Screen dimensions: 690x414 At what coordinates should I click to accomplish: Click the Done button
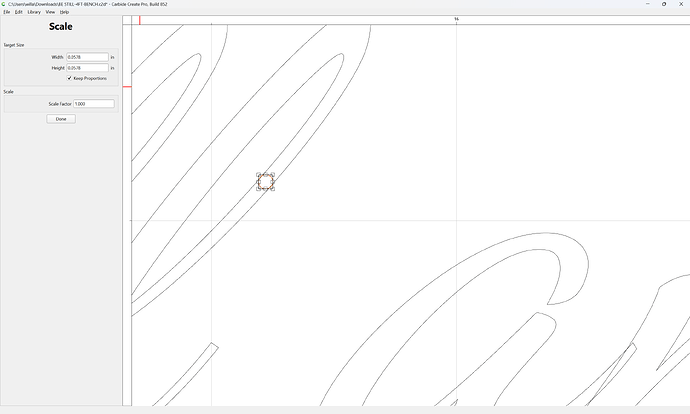coord(61,119)
